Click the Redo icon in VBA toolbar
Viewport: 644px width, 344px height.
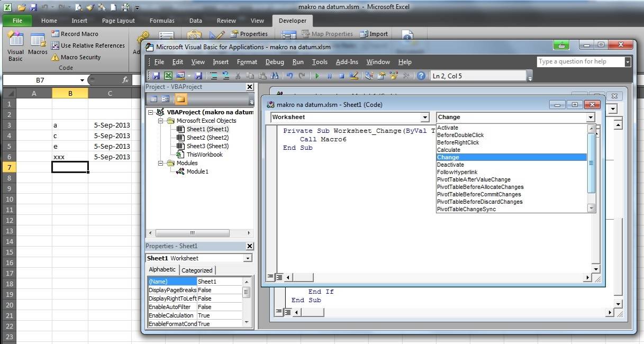click(302, 76)
